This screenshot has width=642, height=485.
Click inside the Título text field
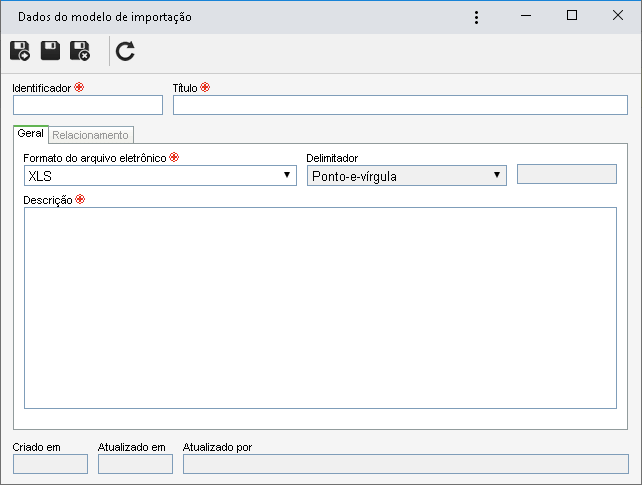click(400, 105)
